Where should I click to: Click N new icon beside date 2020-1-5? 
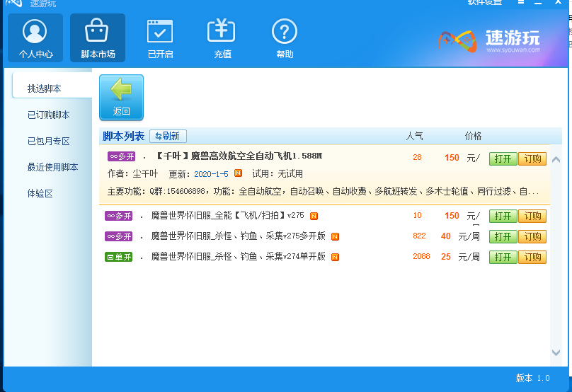(x=238, y=173)
